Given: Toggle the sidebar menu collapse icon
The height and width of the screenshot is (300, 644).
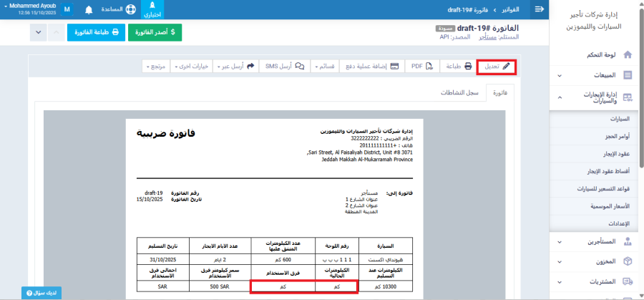Looking at the screenshot, I should [x=539, y=9].
